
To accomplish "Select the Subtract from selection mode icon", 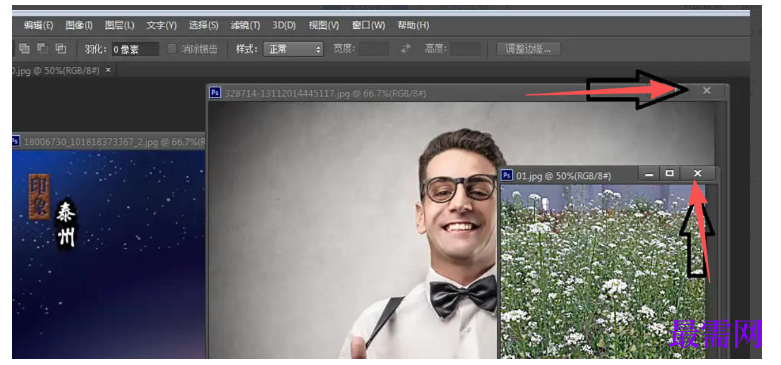I will (42, 48).
